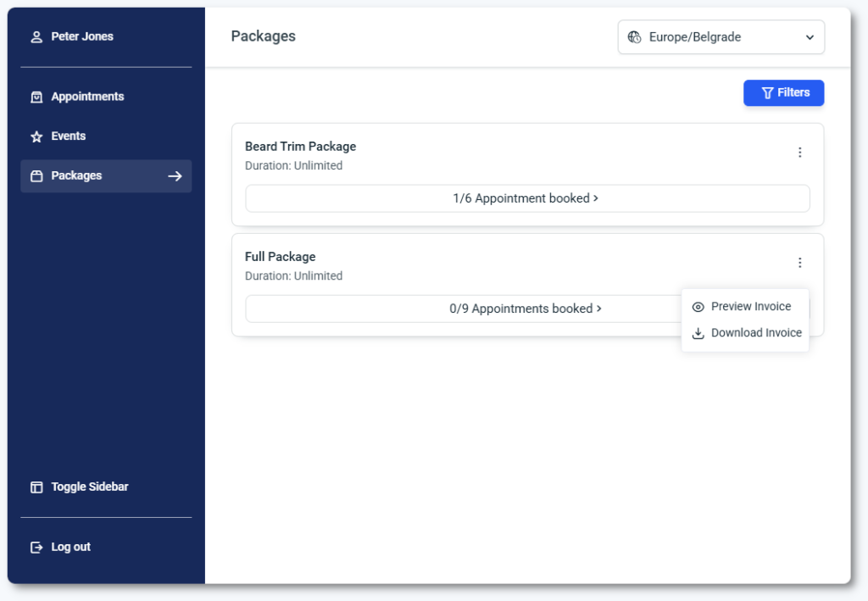Select Preview Invoice from context menu
The height and width of the screenshot is (601, 868).
pos(750,307)
